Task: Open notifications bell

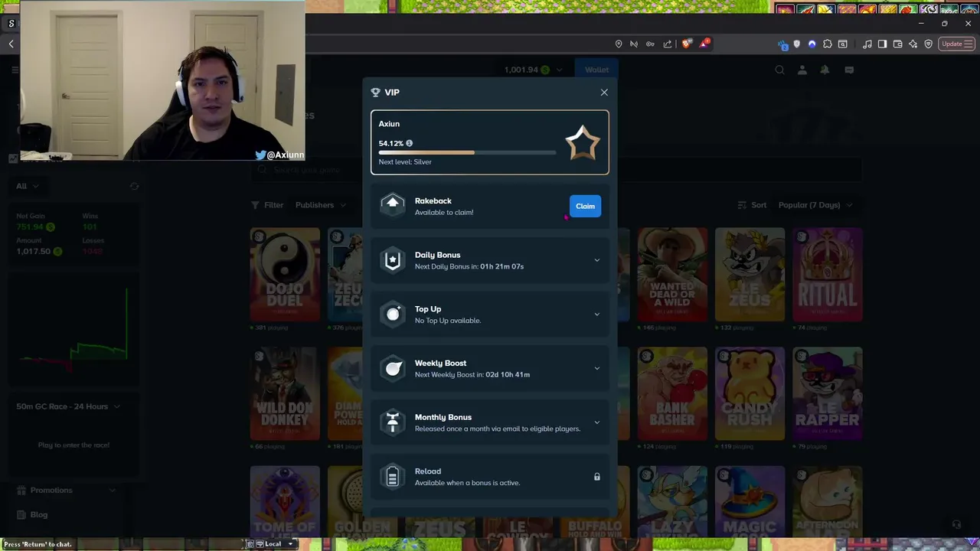Action: pos(825,70)
